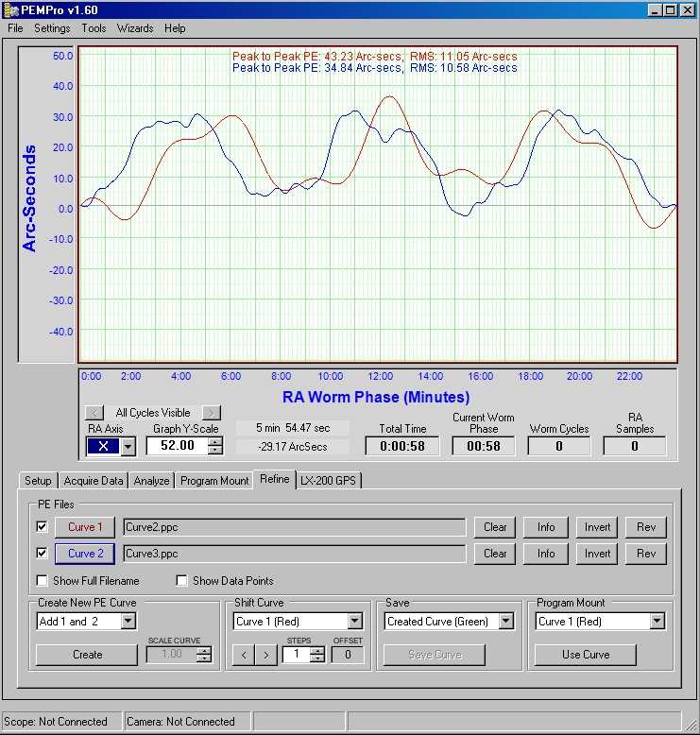Click the PEMPro title bar app icon
The width and height of the screenshot is (700, 735).
click(x=10, y=9)
